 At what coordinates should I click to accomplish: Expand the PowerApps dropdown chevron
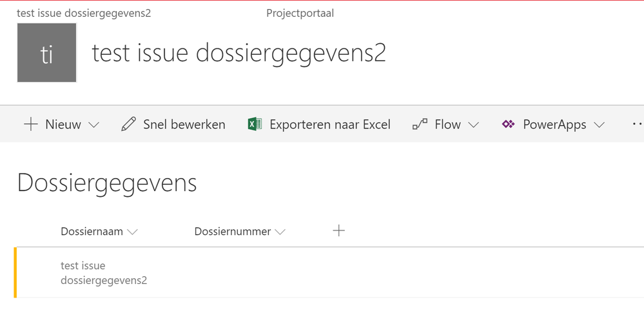click(x=599, y=125)
